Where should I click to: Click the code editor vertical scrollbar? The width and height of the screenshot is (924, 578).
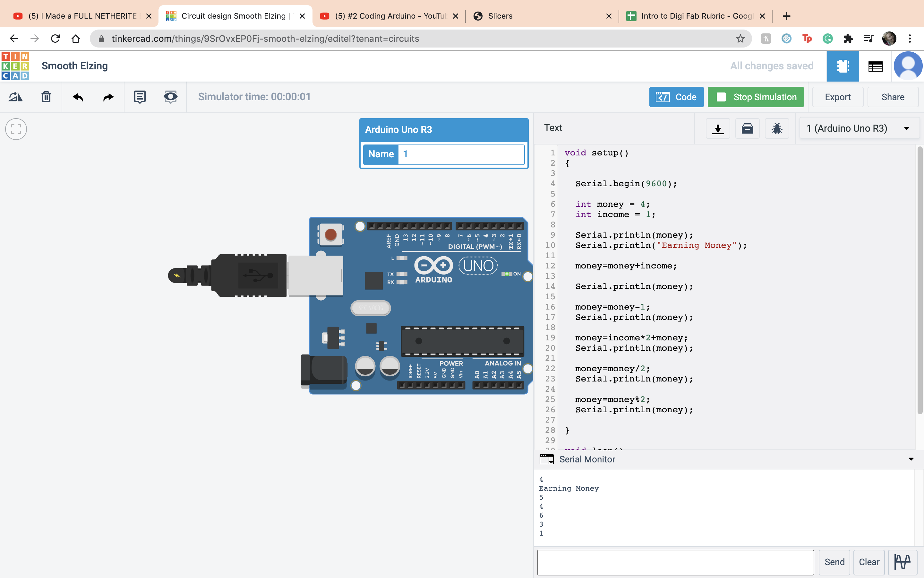920,280
